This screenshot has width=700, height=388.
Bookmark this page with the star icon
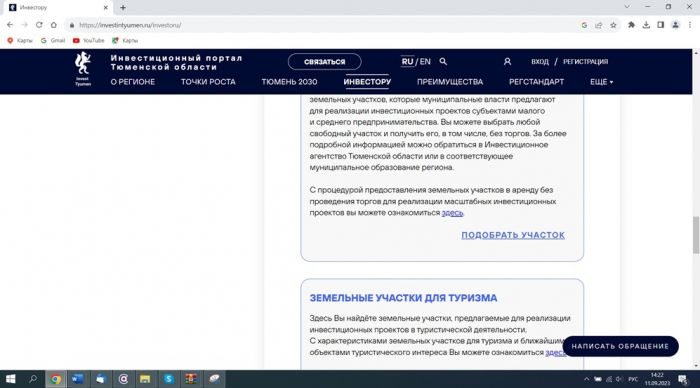click(x=613, y=25)
